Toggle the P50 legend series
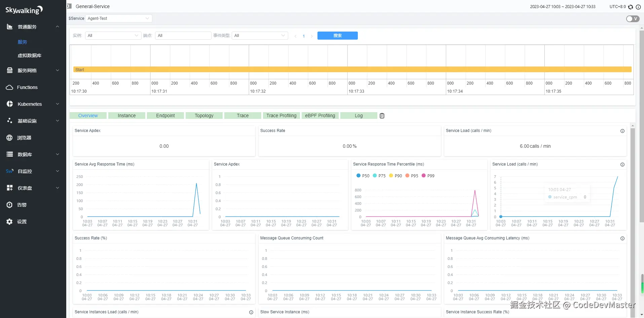 tap(363, 176)
